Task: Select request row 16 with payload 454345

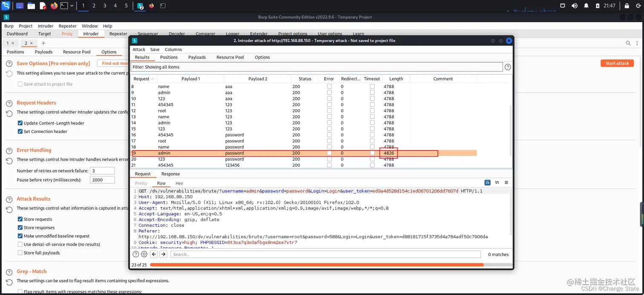Action: point(303,135)
